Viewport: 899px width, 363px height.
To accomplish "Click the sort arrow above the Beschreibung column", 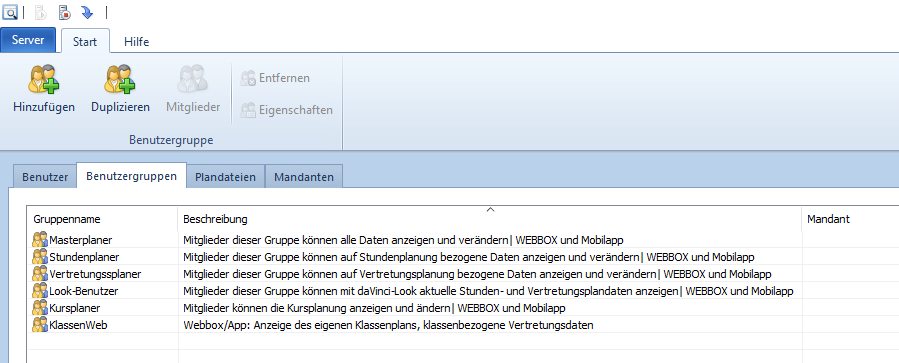I will 490,210.
